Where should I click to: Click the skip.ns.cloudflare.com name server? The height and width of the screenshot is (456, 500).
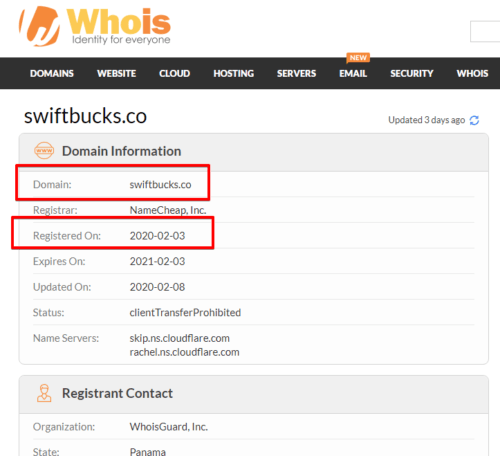pos(179,338)
